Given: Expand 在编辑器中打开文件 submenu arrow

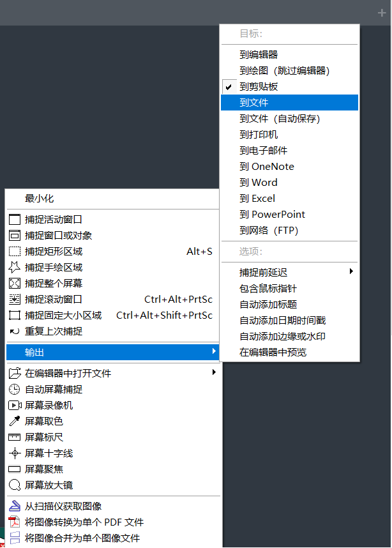Looking at the screenshot, I should coord(214,372).
